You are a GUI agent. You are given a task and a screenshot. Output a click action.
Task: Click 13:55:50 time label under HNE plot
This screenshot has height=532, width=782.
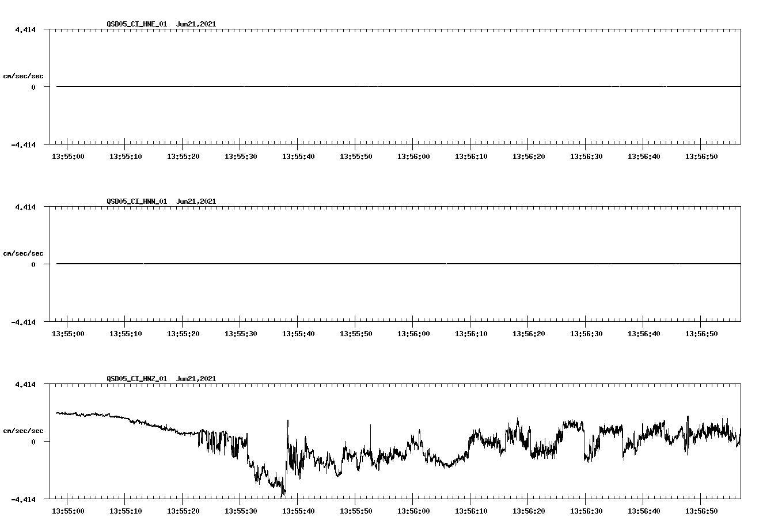click(x=356, y=157)
